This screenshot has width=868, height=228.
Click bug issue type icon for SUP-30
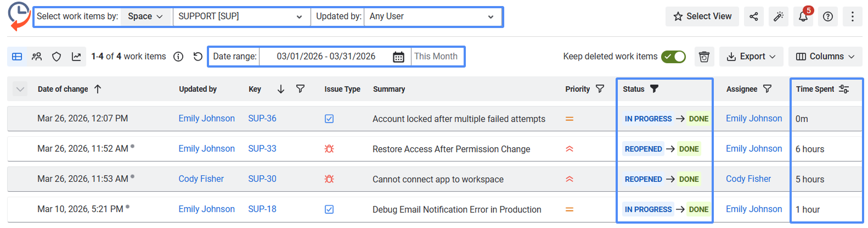329,179
